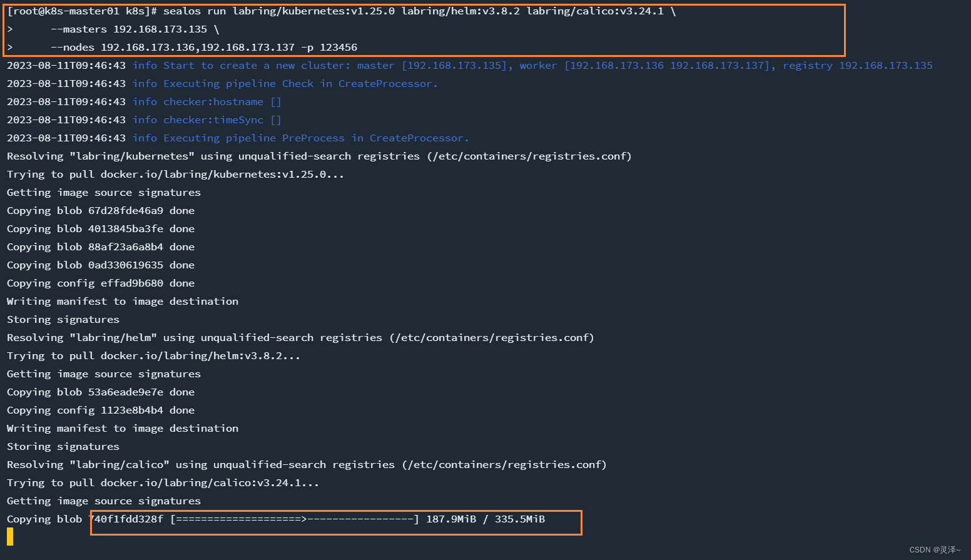
Task: Click the Resolving "labring/calico" line
Action: (307, 465)
